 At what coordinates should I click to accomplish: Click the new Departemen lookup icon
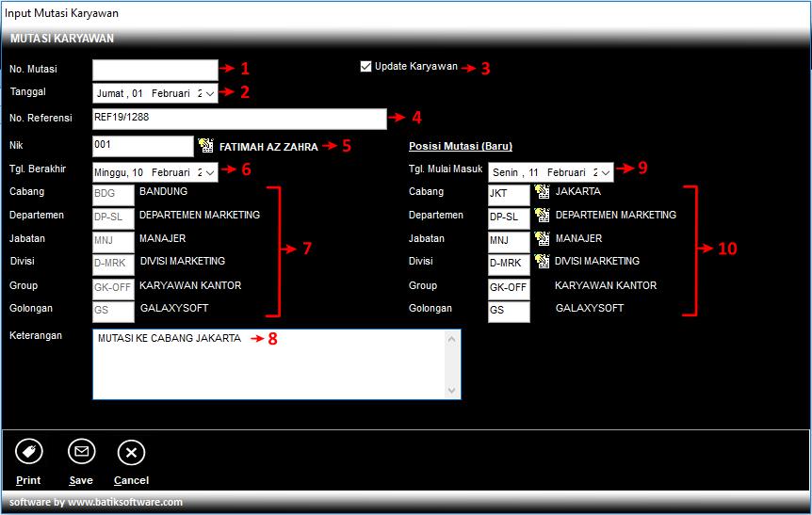(x=542, y=216)
